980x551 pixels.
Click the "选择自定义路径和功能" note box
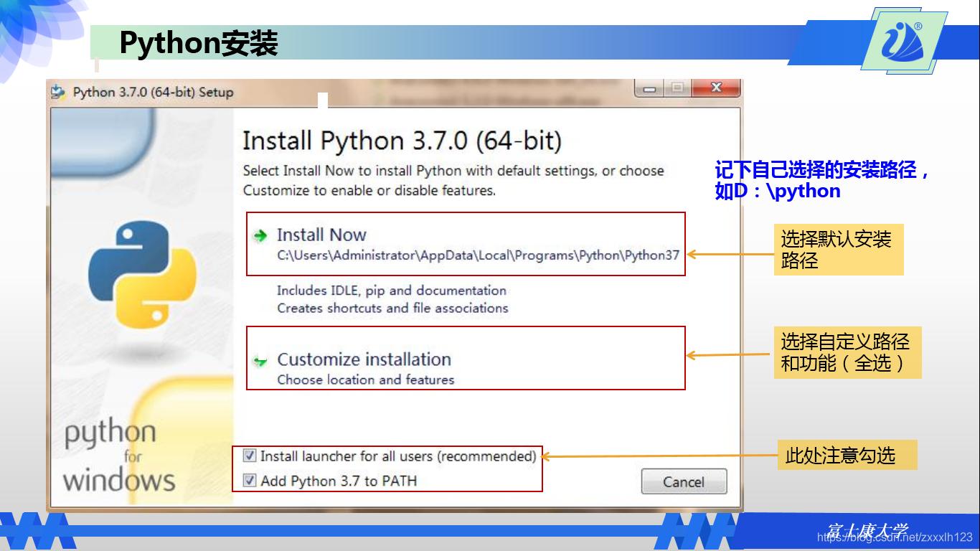click(x=848, y=352)
